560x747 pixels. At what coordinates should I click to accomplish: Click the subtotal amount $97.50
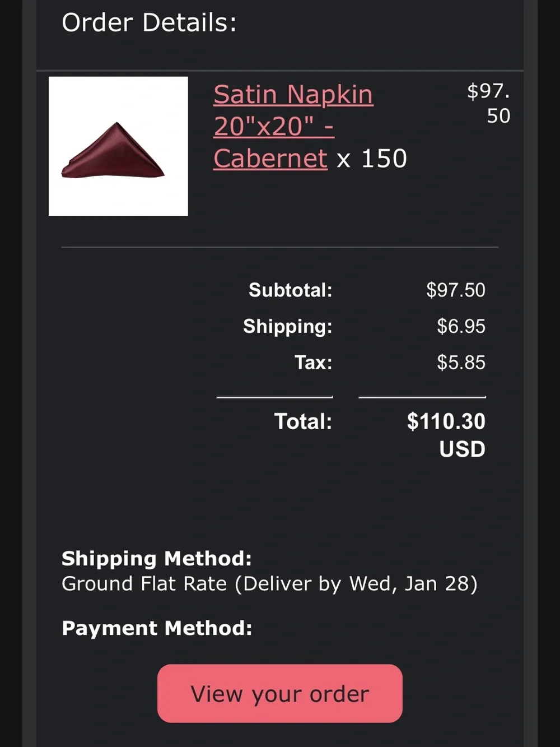click(456, 290)
